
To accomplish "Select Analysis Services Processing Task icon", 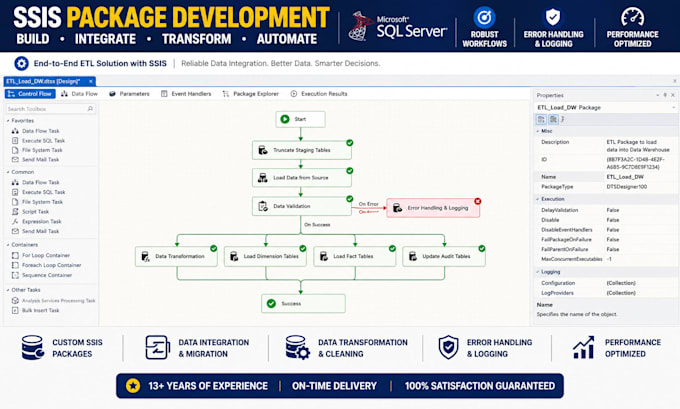I will coord(15,301).
